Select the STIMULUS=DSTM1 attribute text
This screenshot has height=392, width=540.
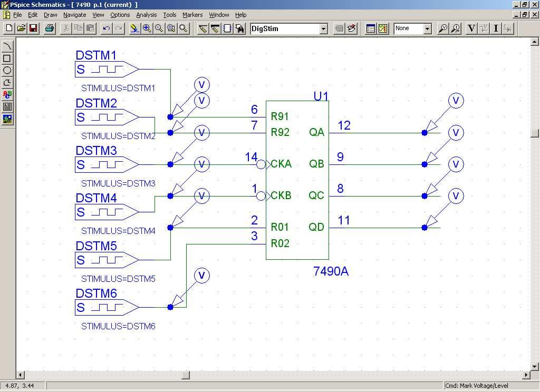click(118, 88)
